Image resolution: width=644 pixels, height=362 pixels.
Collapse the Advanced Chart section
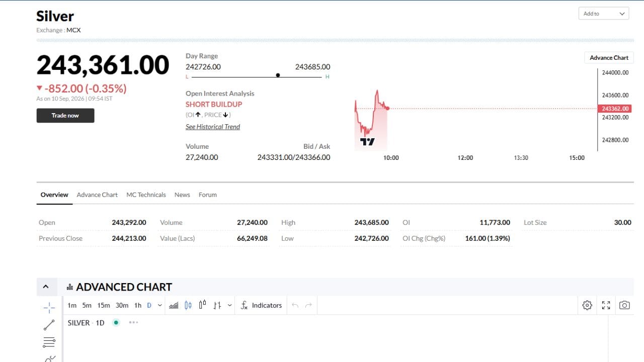(x=46, y=287)
